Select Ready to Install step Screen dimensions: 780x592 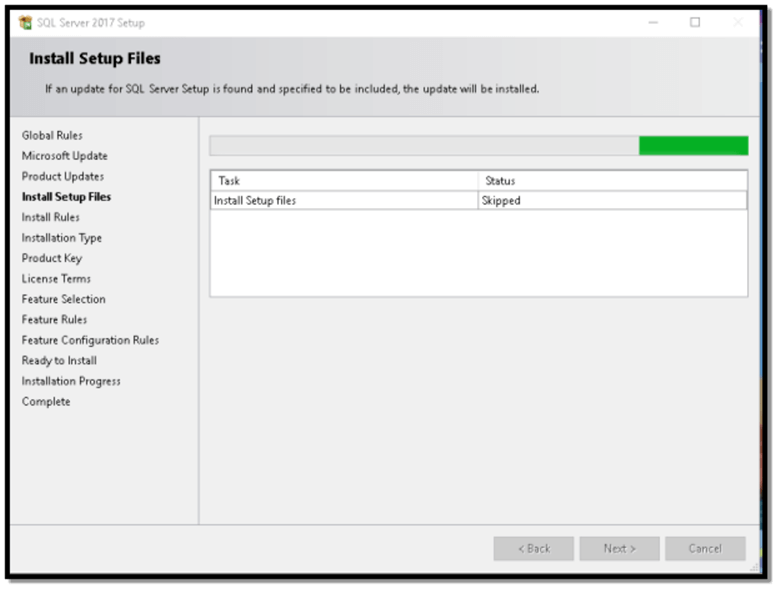click(x=59, y=361)
